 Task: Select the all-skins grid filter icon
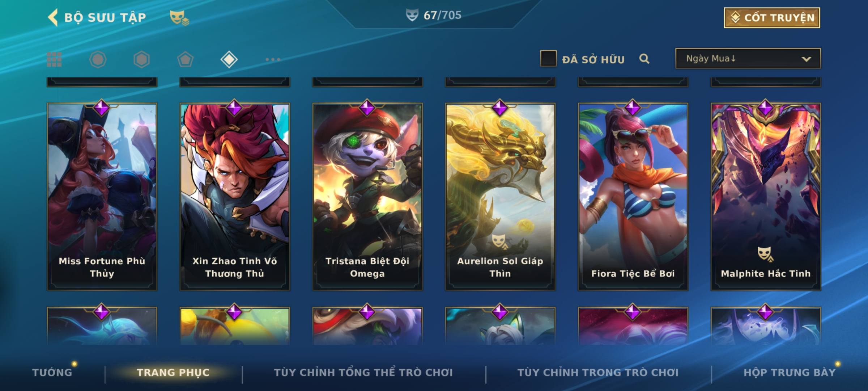point(54,59)
